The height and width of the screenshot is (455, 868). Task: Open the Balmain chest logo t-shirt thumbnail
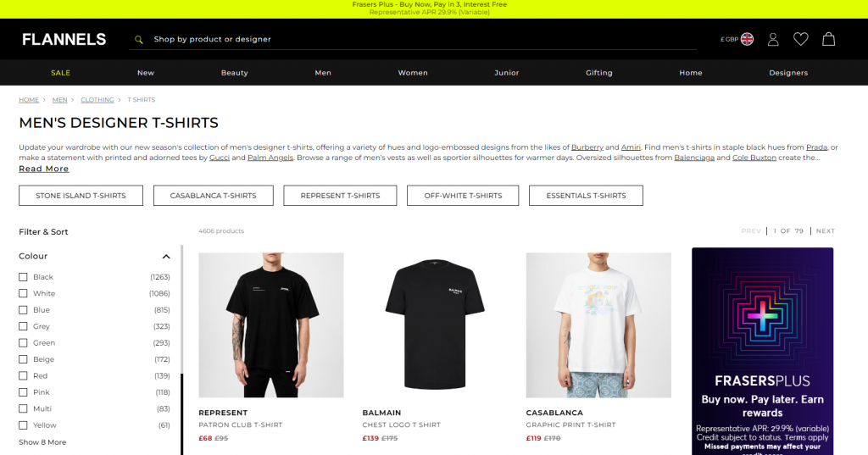pyautogui.click(x=435, y=325)
